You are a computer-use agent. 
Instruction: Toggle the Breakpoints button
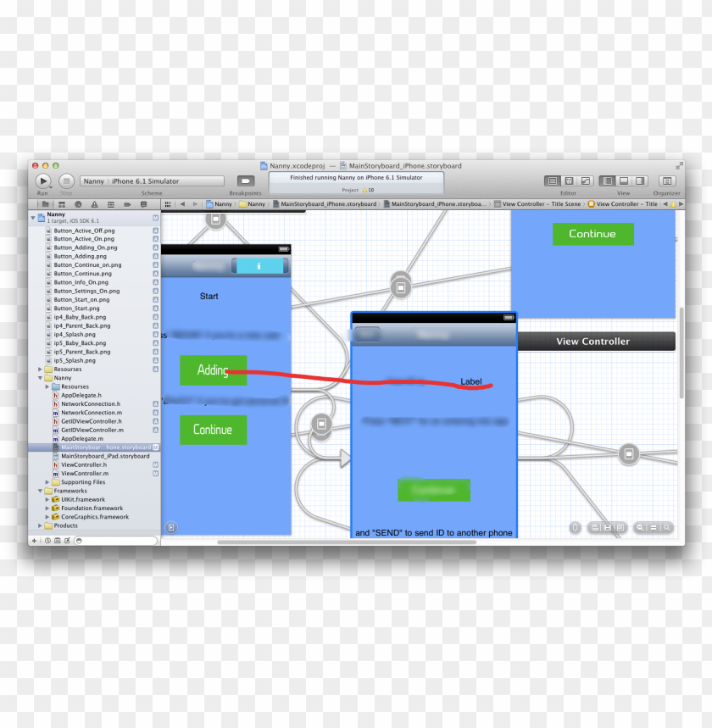pyautogui.click(x=245, y=181)
